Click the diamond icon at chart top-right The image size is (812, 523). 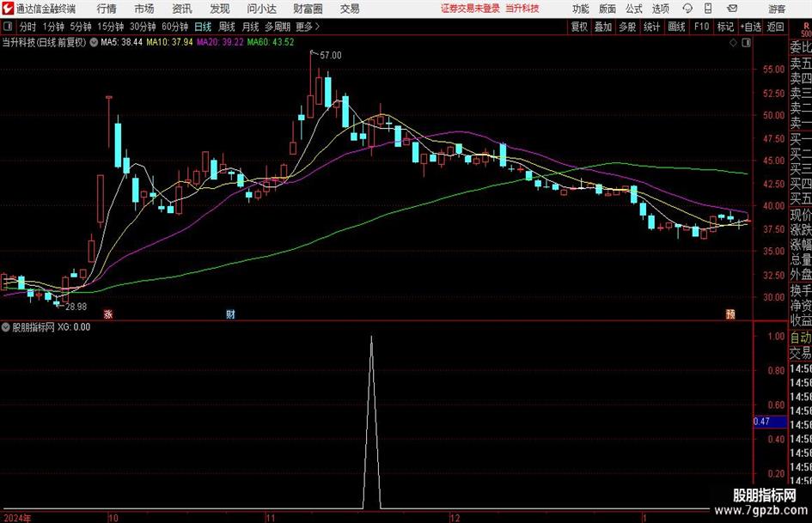[x=733, y=43]
